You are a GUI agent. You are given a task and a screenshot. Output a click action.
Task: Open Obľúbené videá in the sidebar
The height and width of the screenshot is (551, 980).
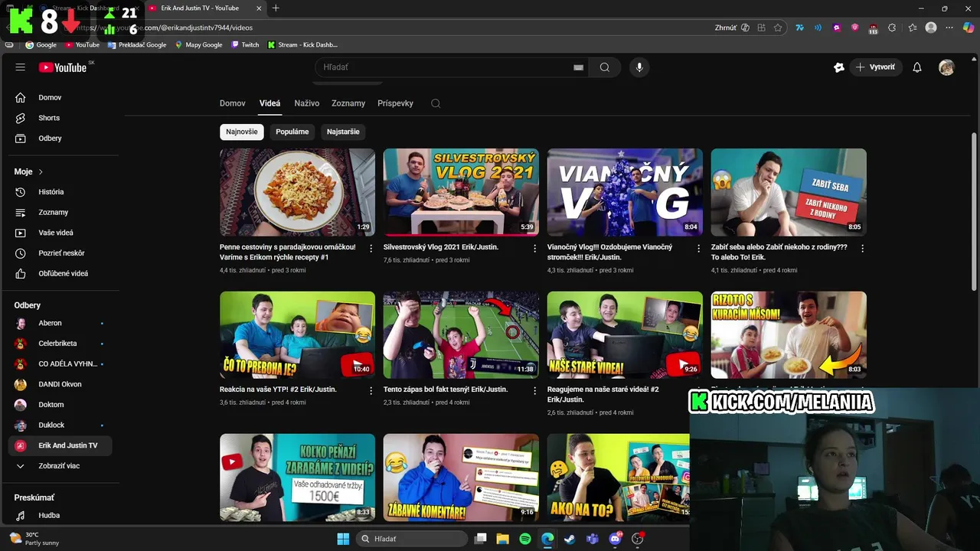[x=60, y=273]
